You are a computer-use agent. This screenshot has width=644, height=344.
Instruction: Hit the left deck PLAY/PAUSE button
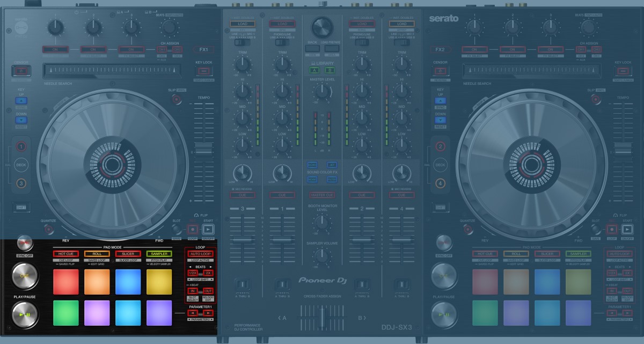click(25, 315)
